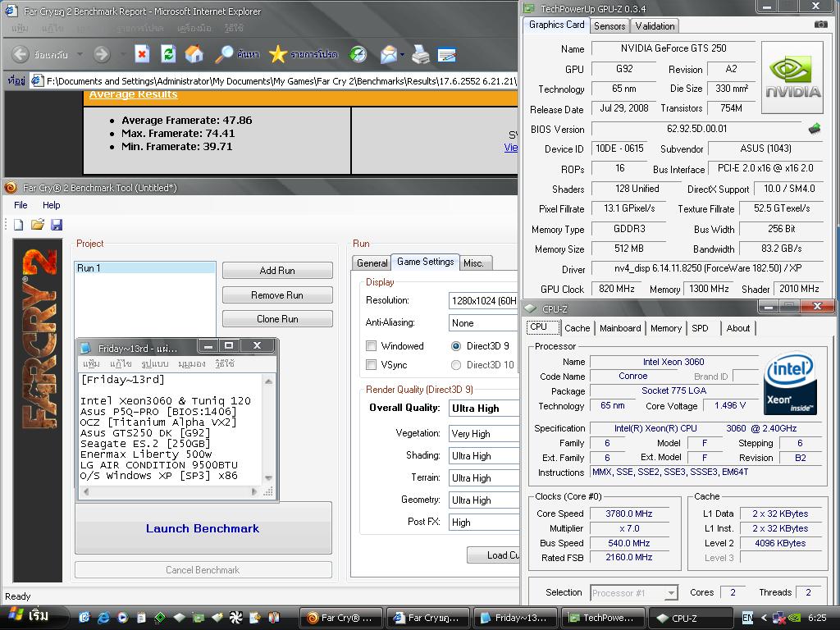Go to Internet Explorer home page
Screen dimensions: 840x630
coord(194,54)
